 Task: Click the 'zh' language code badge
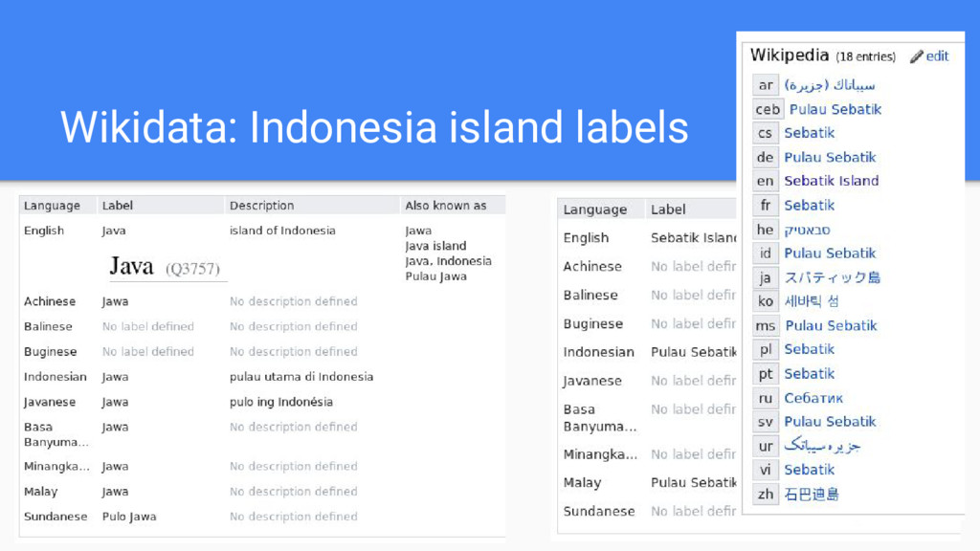tap(766, 495)
